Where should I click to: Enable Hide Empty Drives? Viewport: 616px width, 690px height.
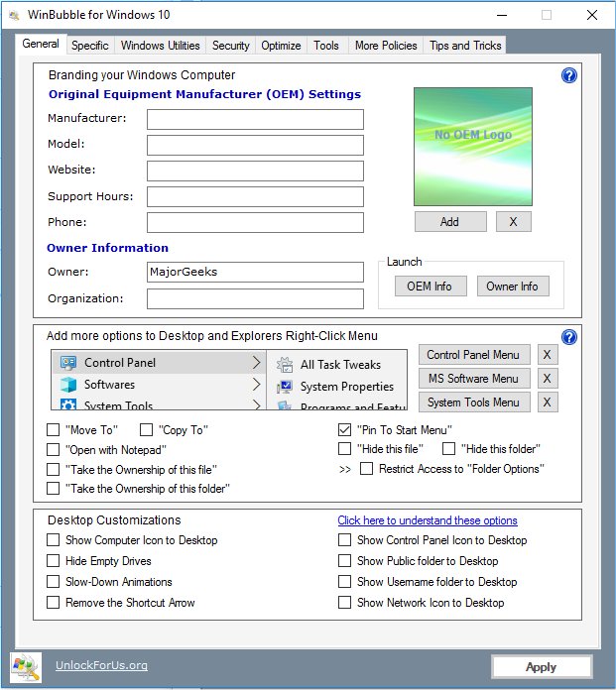point(54,560)
